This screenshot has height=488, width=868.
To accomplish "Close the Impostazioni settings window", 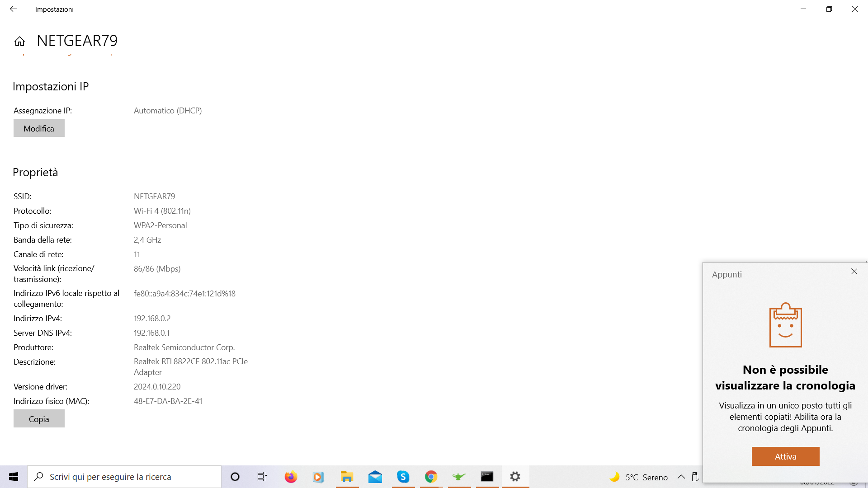I will (x=855, y=9).
